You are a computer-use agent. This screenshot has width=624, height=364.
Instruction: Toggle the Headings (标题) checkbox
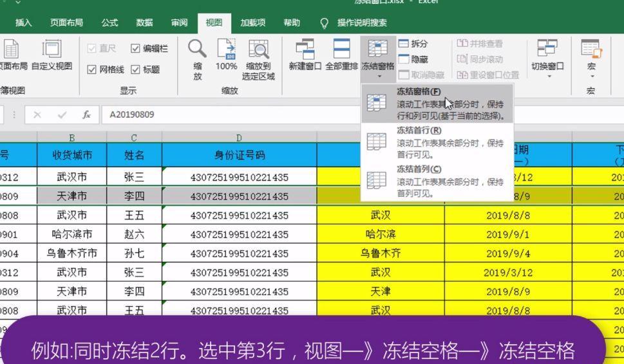(135, 69)
